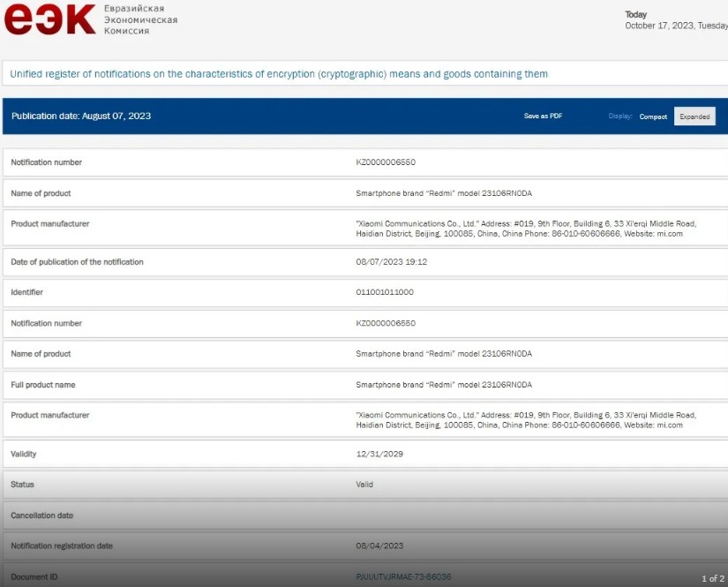Viewport: 728px width, 587px height.
Task: Switch display to Compact view
Action: [653, 117]
